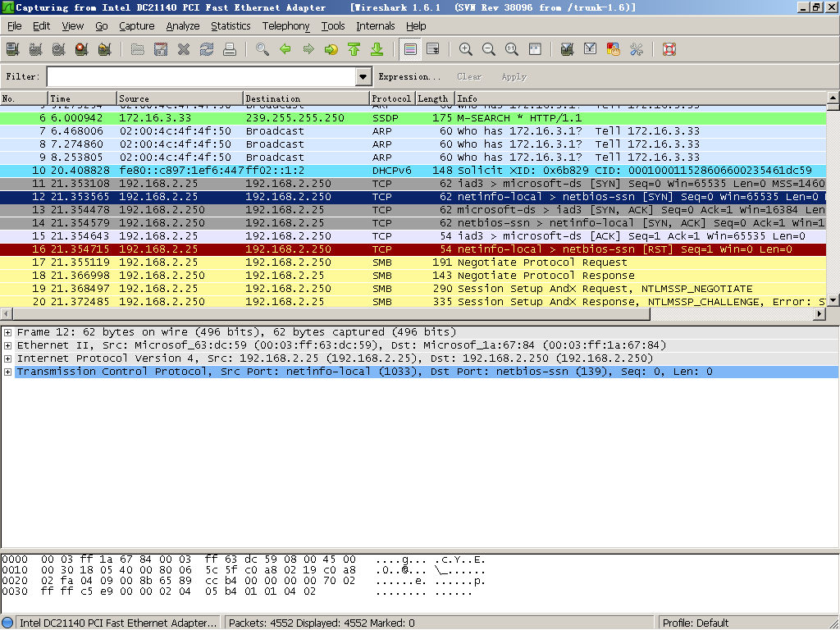
Task: Reset zoom to normal size 1:1
Action: (x=512, y=49)
